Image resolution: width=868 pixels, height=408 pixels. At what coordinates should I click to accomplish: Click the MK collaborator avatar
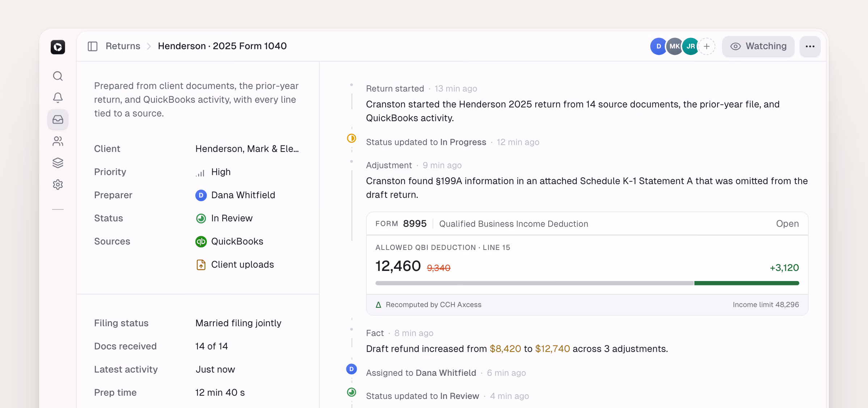pyautogui.click(x=675, y=46)
